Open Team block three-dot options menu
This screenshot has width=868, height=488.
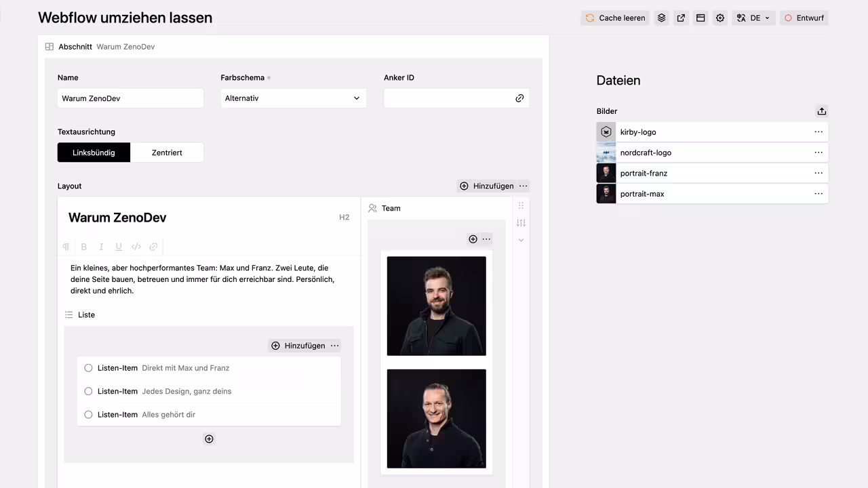(x=486, y=239)
